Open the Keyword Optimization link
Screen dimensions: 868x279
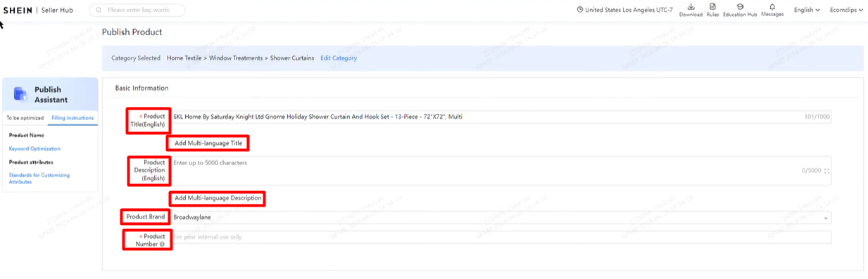[34, 149]
